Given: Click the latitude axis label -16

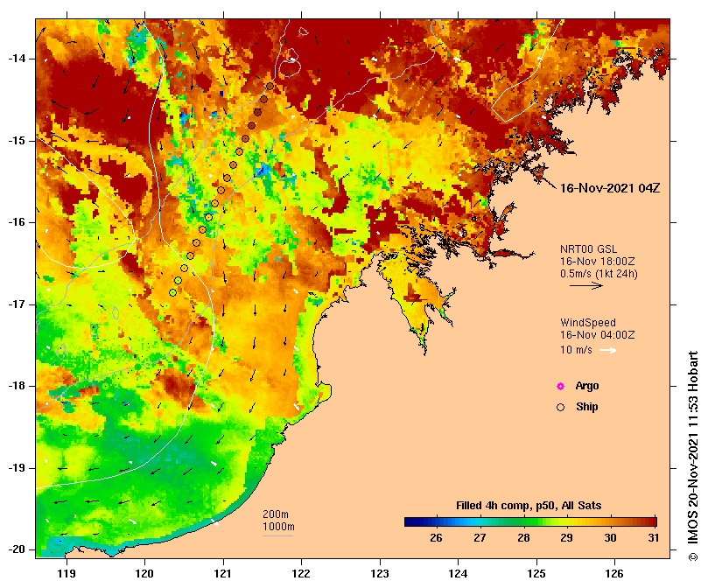Looking at the screenshot, I should pyautogui.click(x=17, y=222).
